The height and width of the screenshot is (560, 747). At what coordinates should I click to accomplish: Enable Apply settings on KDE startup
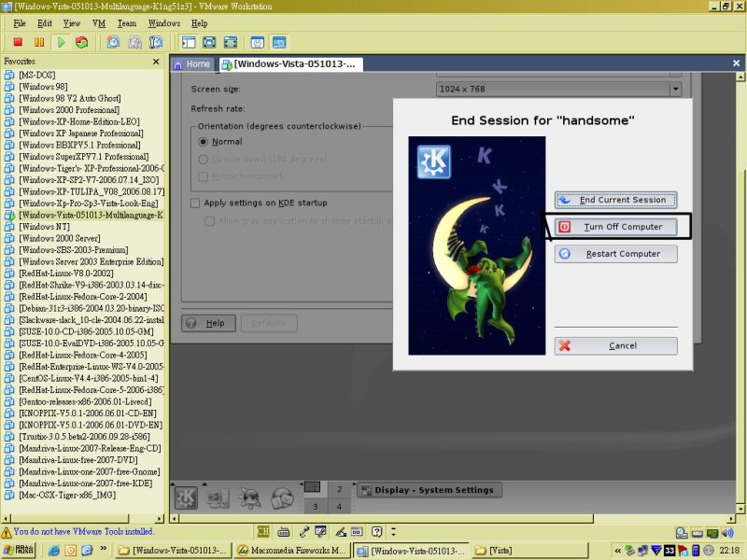tap(195, 203)
